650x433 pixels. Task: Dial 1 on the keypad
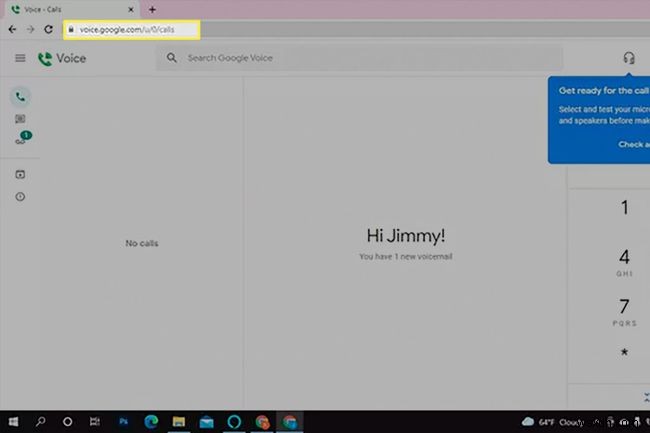[x=624, y=208]
